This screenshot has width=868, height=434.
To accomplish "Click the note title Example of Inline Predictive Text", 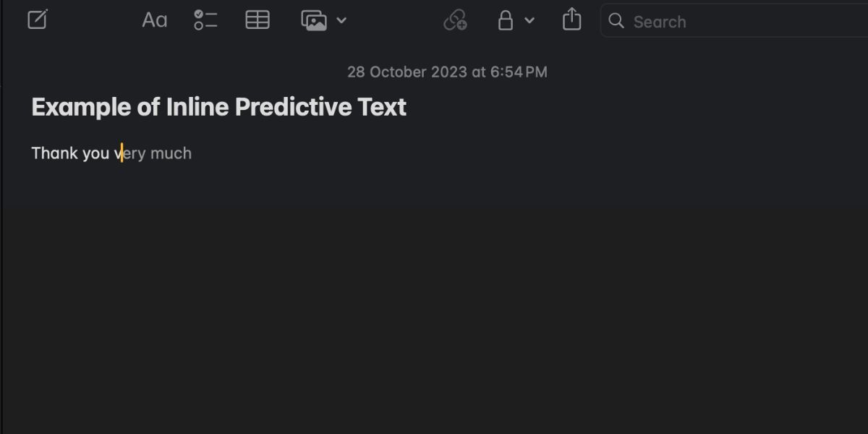I will [x=218, y=106].
